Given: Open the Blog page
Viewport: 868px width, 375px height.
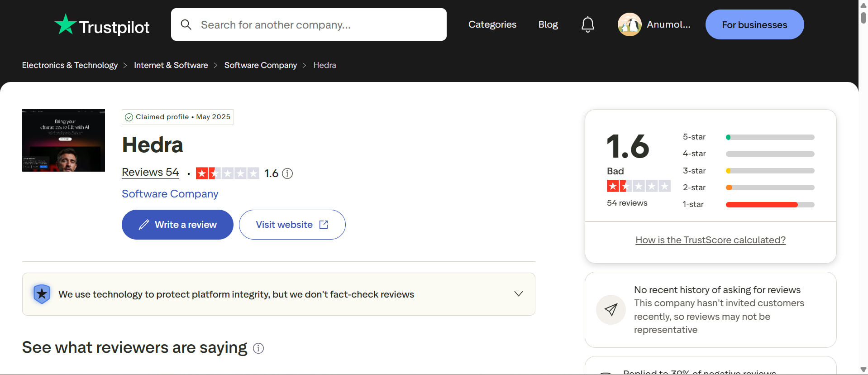Looking at the screenshot, I should point(548,24).
